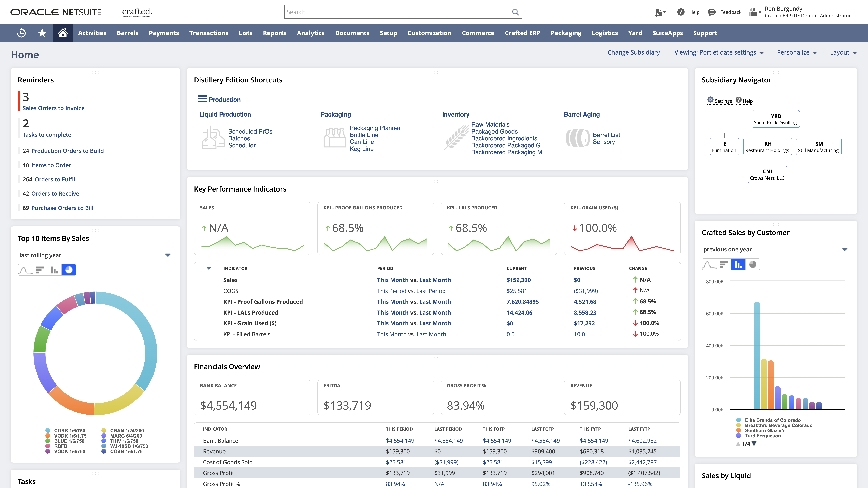Click the search magnifier icon
Screen dimensions: 868x488
tap(515, 12)
